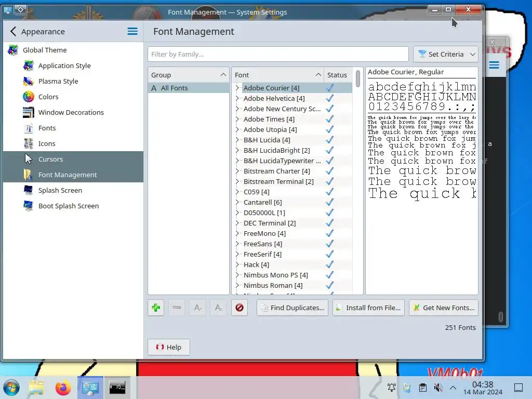Click the muted volume tray icon
532x399 pixels.
pos(438,388)
